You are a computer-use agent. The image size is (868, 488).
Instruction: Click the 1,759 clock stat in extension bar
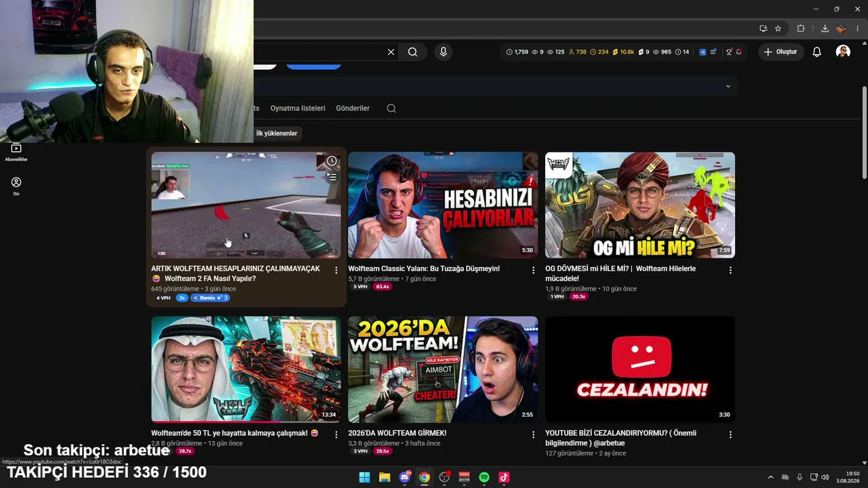[517, 52]
